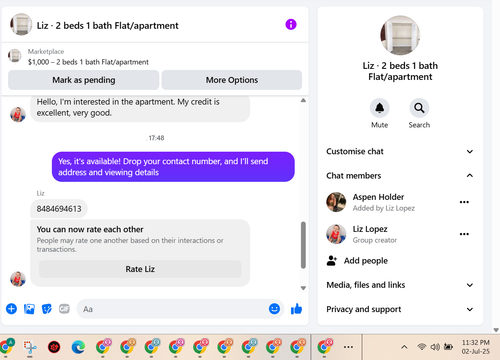Click the Add people icon

pyautogui.click(x=332, y=261)
